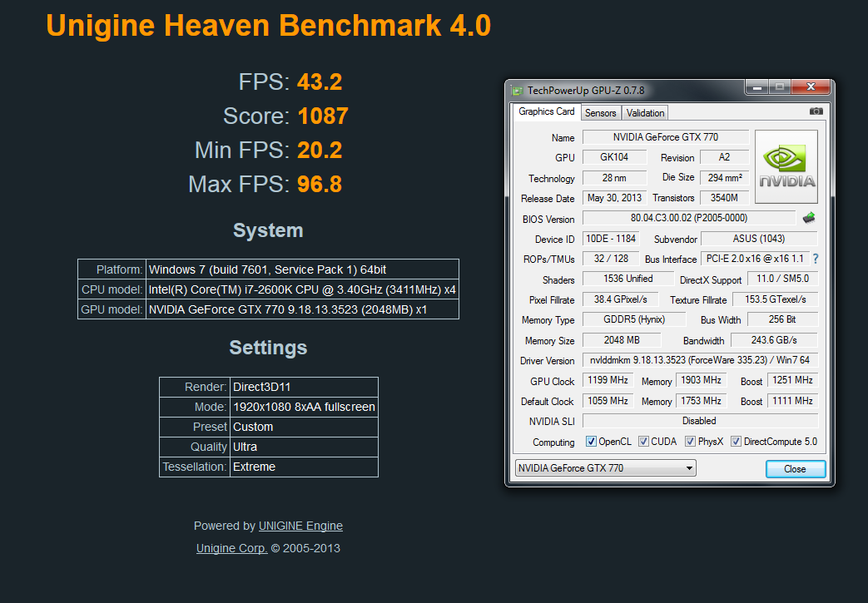Click the Boost field 1251 MHz
Viewport: 868px width, 603px height.
[x=793, y=380]
